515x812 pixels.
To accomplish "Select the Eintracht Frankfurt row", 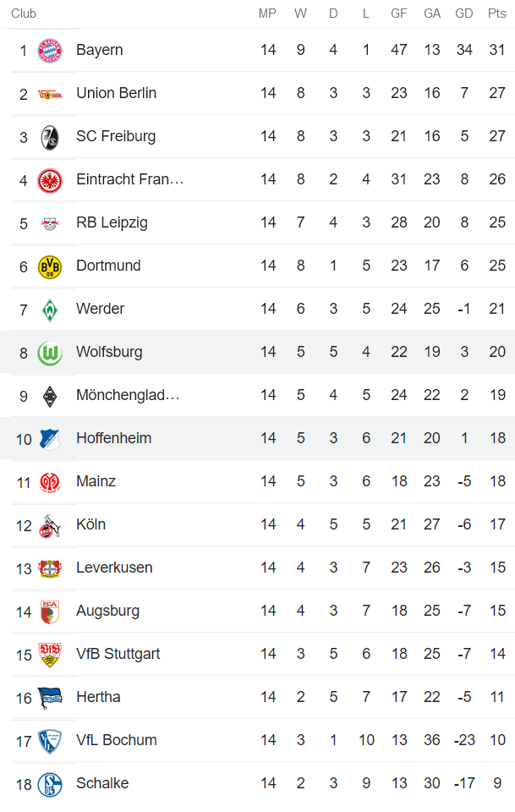I will (x=130, y=179).
